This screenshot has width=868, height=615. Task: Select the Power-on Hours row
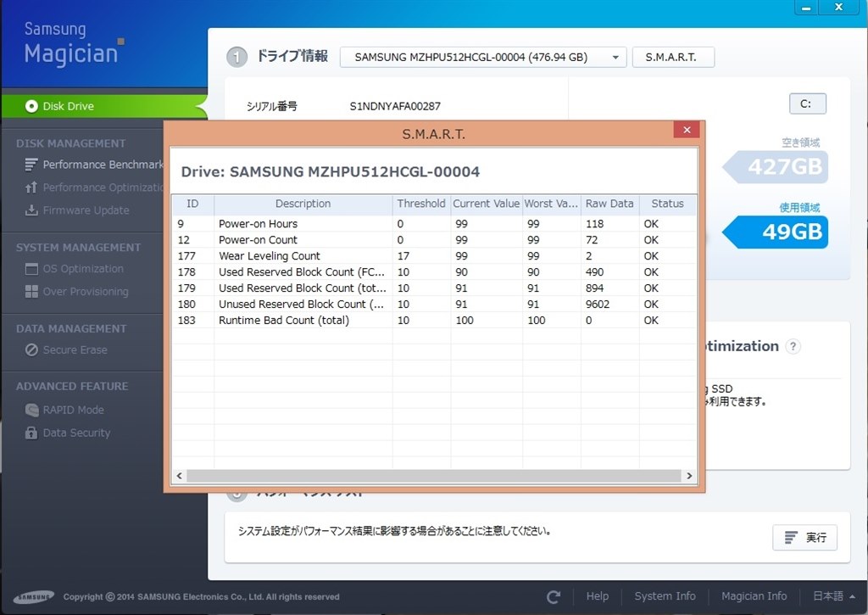tap(434, 224)
